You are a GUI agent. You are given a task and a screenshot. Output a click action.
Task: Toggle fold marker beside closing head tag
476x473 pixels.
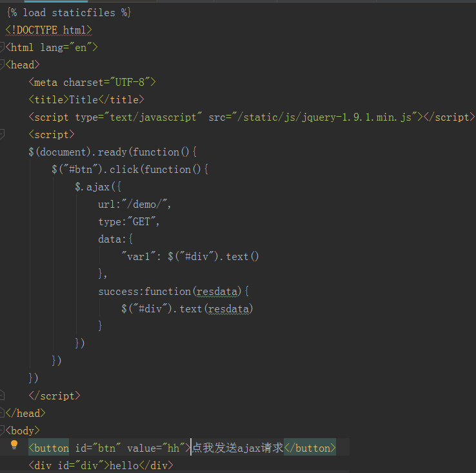pyautogui.click(x=1, y=413)
